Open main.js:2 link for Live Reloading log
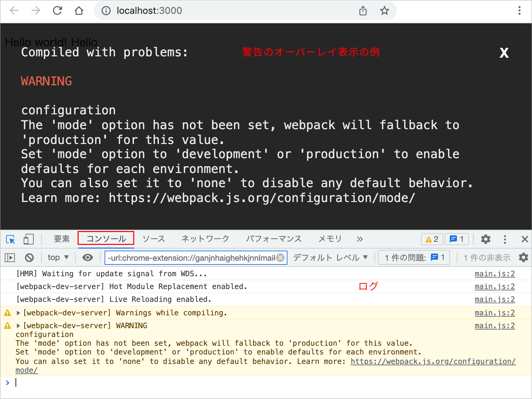 tap(495, 300)
